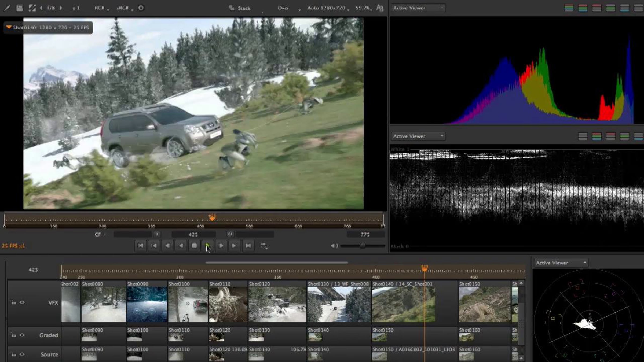Toggle visibility eye on VFX track
The width and height of the screenshot is (644, 362).
[22, 302]
